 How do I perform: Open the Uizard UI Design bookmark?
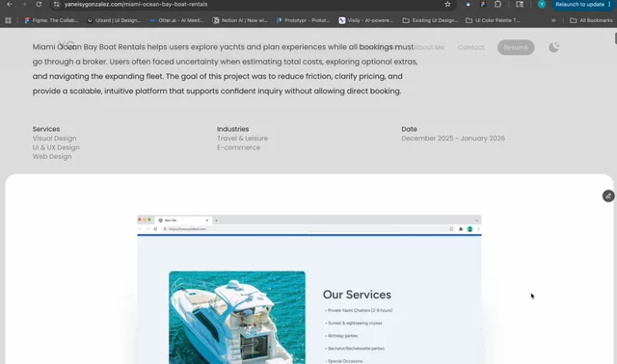coord(114,20)
